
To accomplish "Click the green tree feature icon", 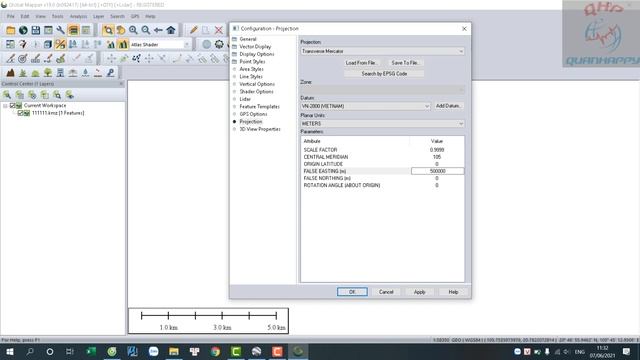I will (x=48, y=73).
